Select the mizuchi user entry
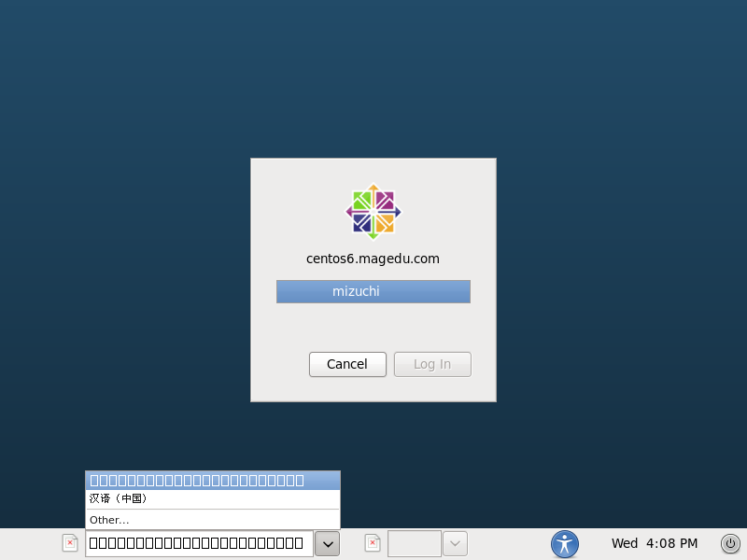Screen dimensions: 747x560 (373, 291)
